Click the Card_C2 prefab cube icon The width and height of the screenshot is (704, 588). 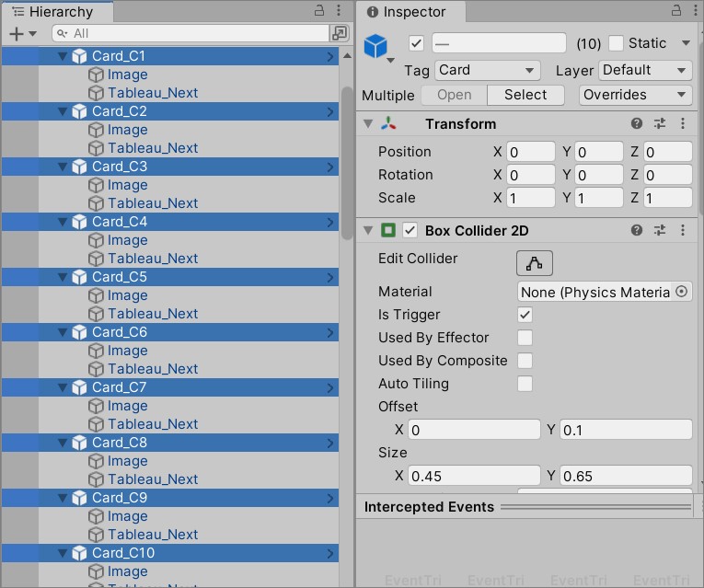(79, 111)
